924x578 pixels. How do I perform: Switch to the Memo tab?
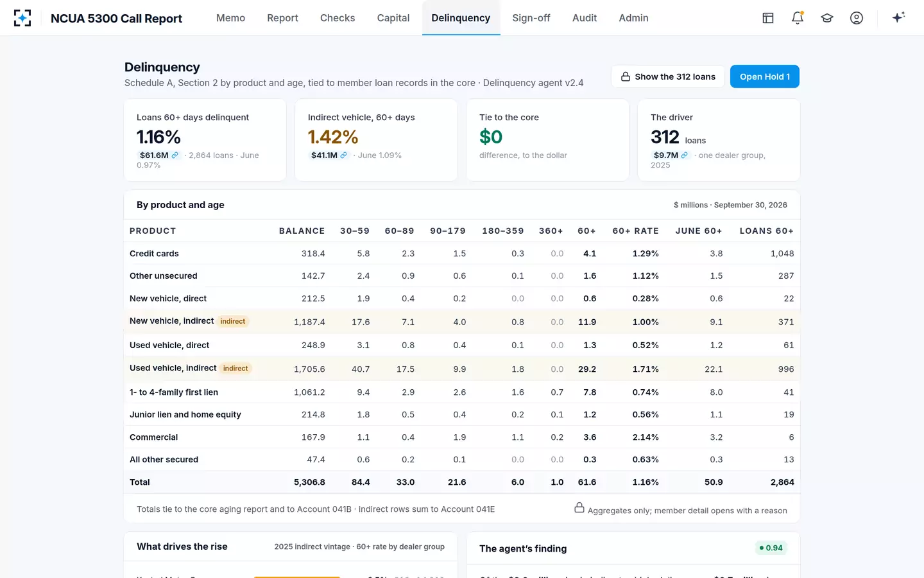pos(230,18)
